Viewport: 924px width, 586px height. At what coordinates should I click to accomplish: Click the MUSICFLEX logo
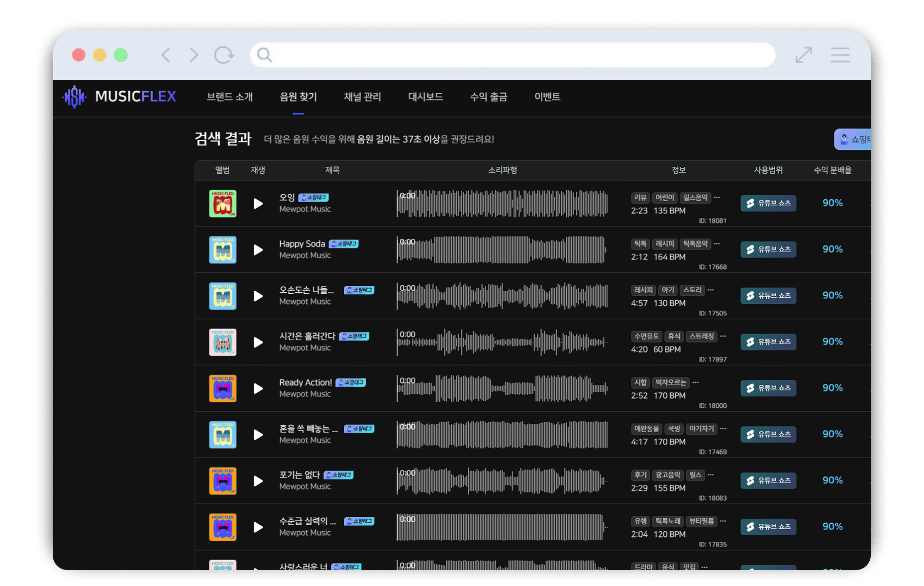pyautogui.click(x=119, y=97)
